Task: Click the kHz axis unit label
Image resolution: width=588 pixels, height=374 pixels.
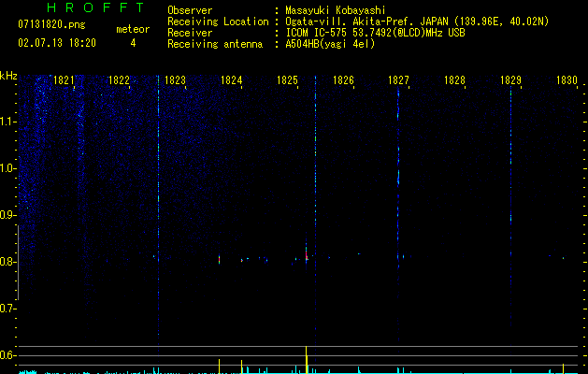Action: (x=8, y=76)
